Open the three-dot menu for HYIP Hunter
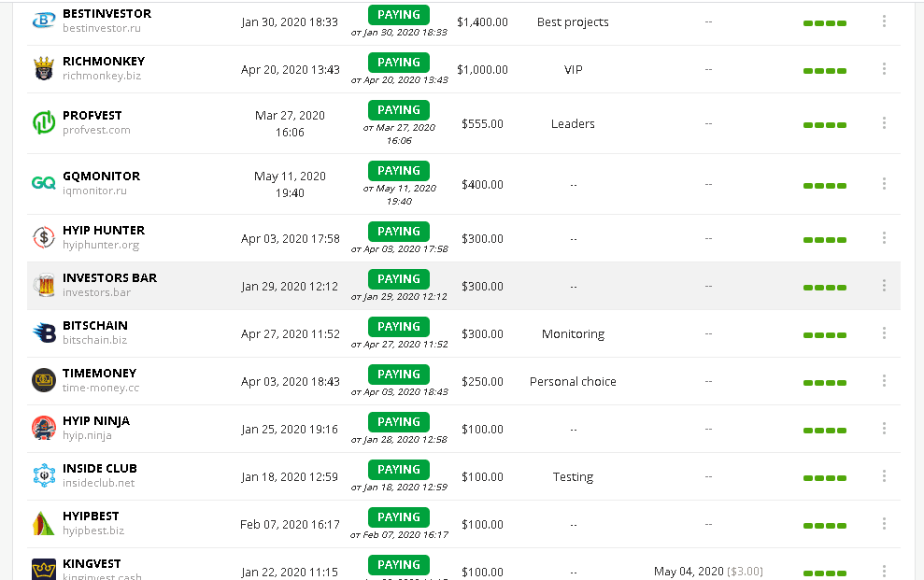 884,237
